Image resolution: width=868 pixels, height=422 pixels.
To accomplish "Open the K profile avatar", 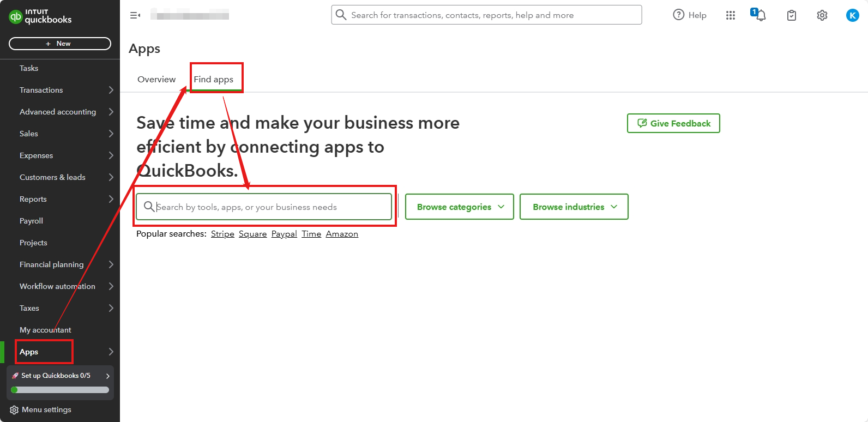I will click(x=853, y=15).
